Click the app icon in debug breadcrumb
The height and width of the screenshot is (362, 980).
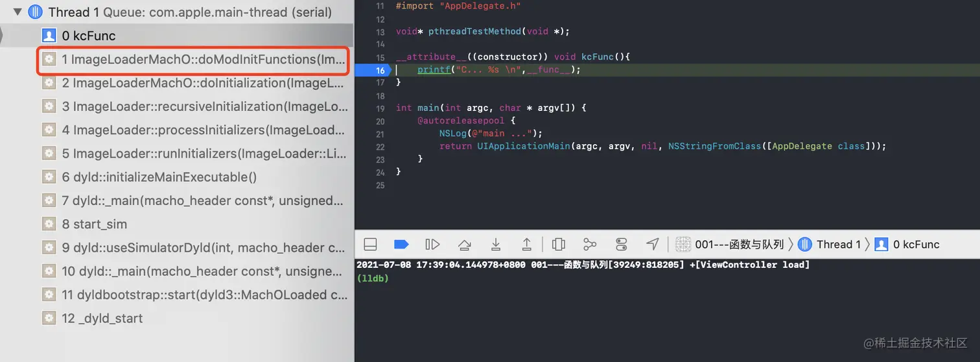click(x=682, y=245)
